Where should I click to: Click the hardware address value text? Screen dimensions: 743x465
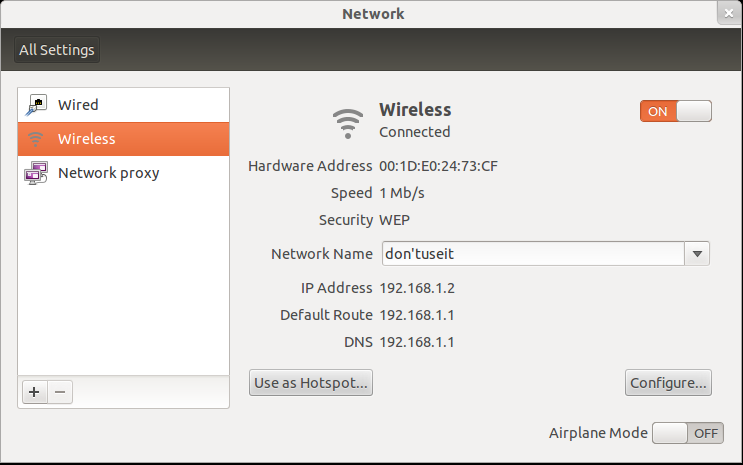point(438,166)
